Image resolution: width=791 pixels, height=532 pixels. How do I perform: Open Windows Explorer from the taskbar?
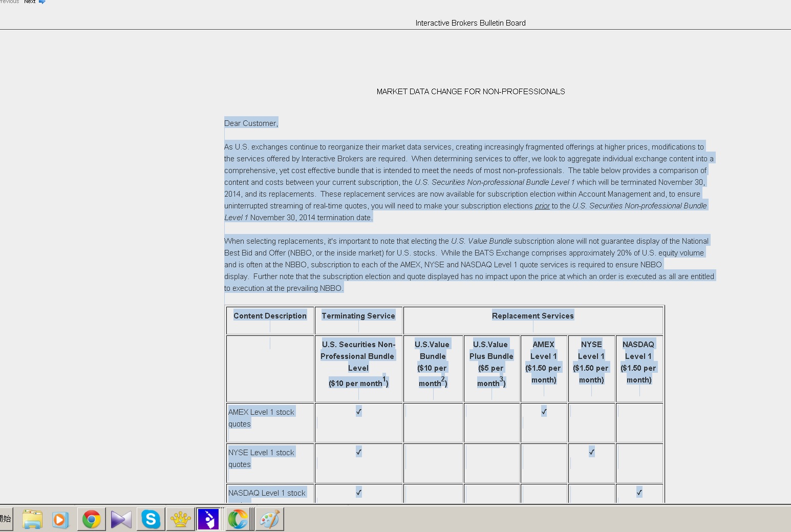[x=32, y=519]
